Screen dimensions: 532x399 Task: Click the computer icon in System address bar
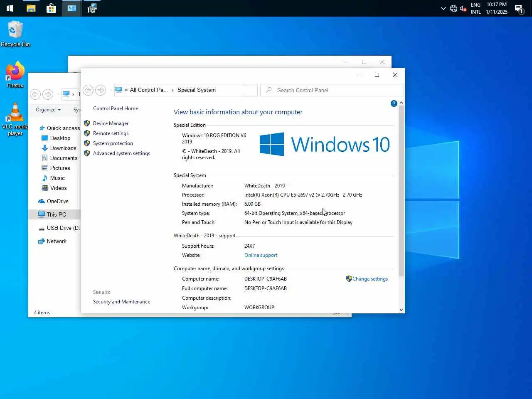point(119,90)
